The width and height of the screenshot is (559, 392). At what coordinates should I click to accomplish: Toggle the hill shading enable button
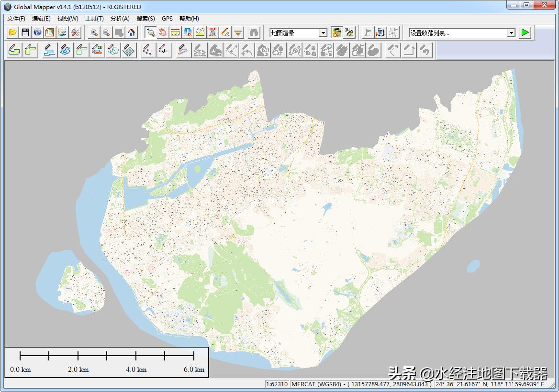click(x=337, y=33)
